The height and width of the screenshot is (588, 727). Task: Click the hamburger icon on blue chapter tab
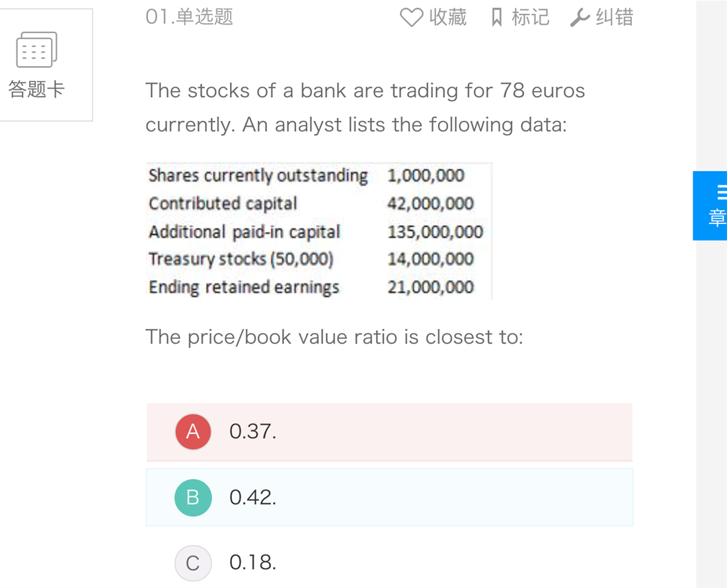click(x=721, y=192)
